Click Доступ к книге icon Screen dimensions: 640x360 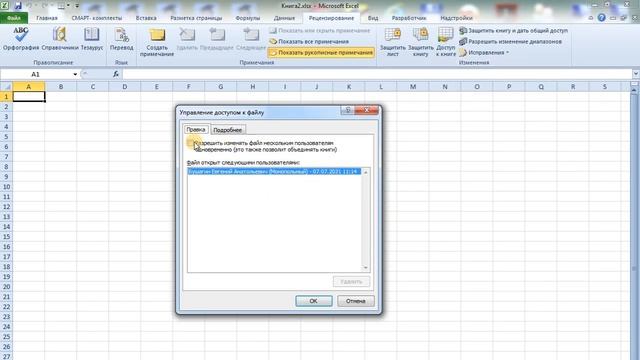pyautogui.click(x=445, y=42)
